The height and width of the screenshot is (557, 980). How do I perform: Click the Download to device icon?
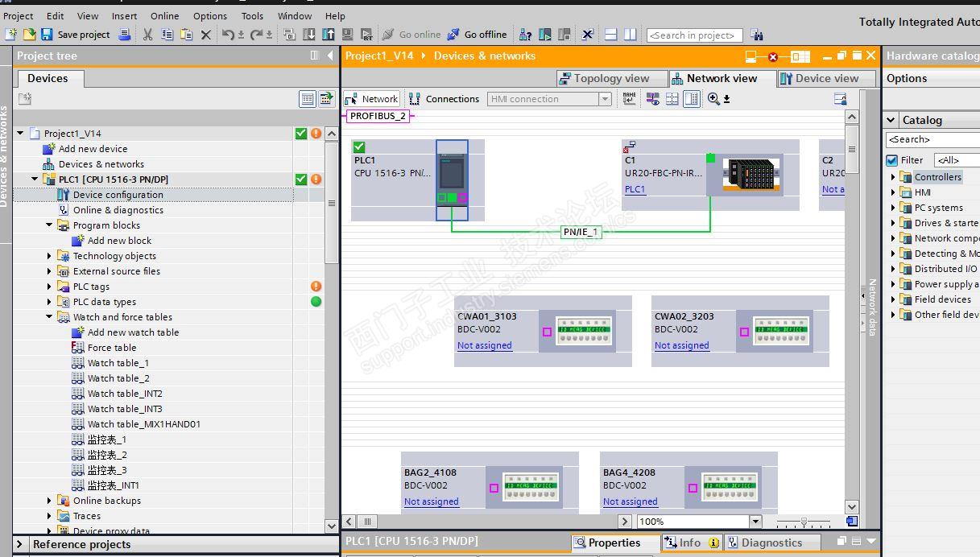coord(309,35)
